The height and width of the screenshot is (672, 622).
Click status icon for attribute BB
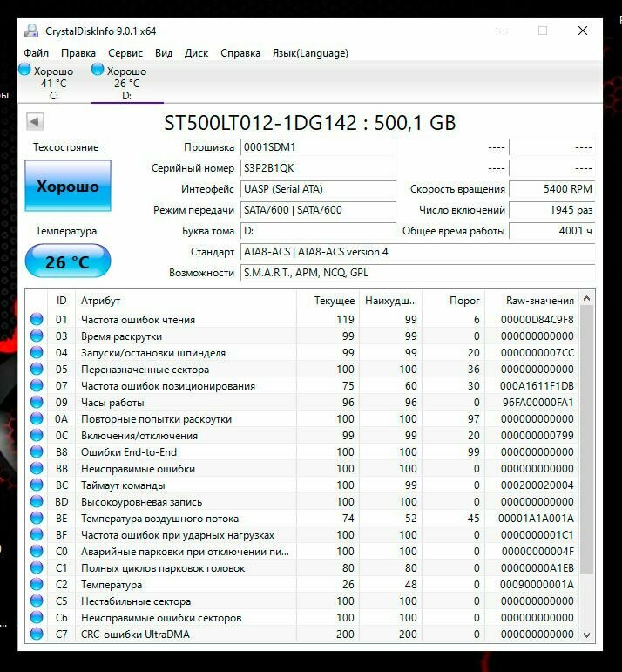[37, 468]
